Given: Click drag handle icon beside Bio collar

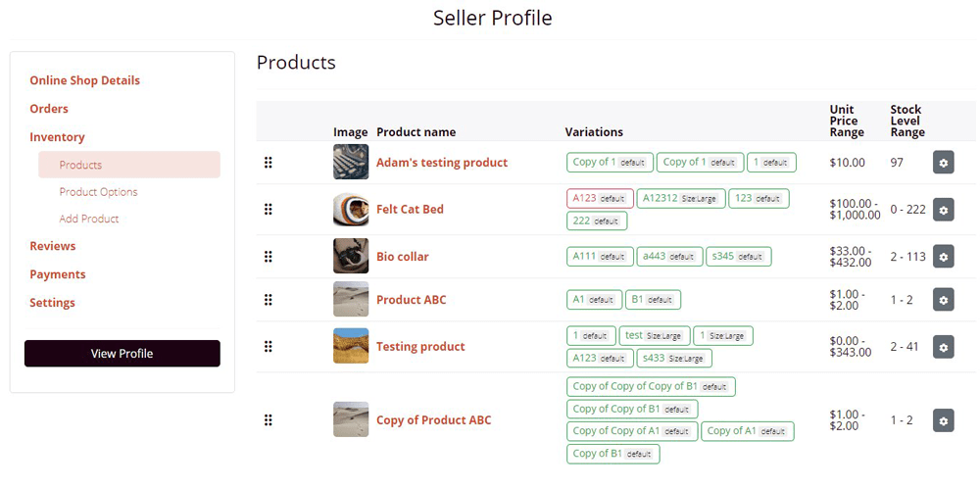Looking at the screenshot, I should (x=269, y=257).
